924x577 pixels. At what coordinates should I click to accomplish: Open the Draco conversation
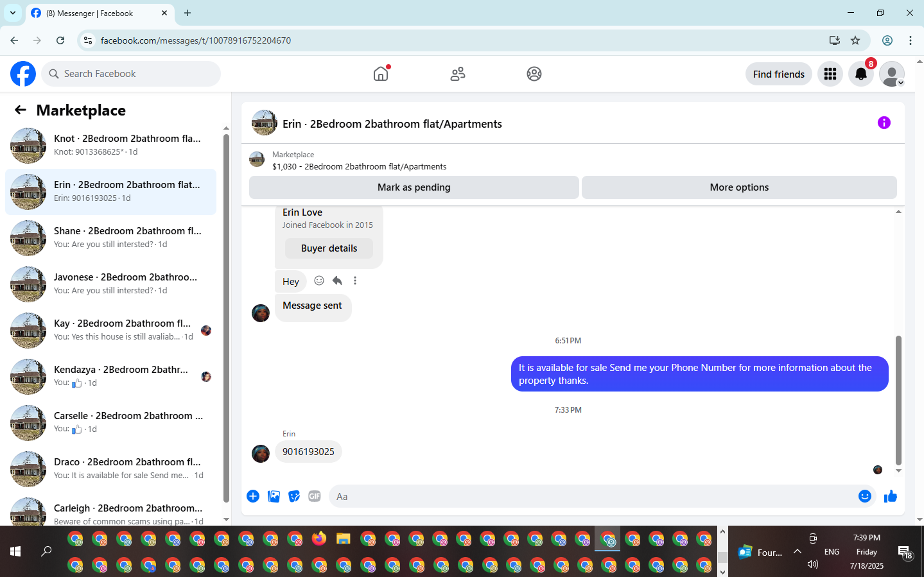point(111,469)
